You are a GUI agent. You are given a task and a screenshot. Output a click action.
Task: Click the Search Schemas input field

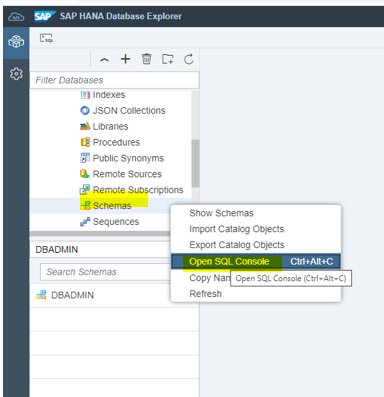click(105, 272)
